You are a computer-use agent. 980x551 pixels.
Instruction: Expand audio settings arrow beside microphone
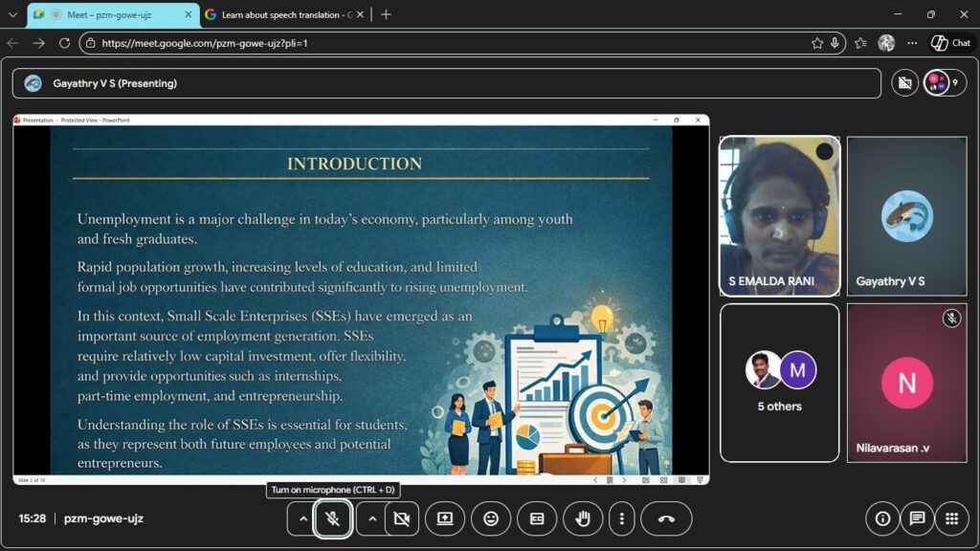point(303,518)
